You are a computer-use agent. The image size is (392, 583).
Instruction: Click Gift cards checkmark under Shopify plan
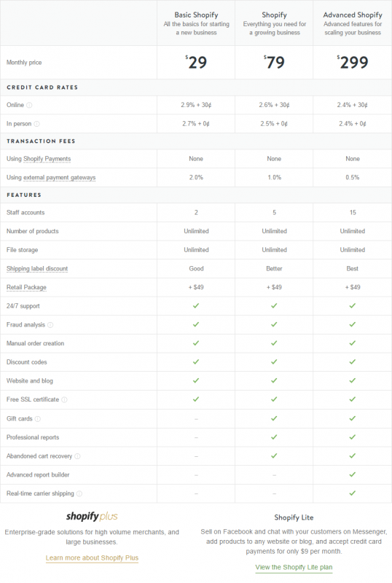[274, 418]
